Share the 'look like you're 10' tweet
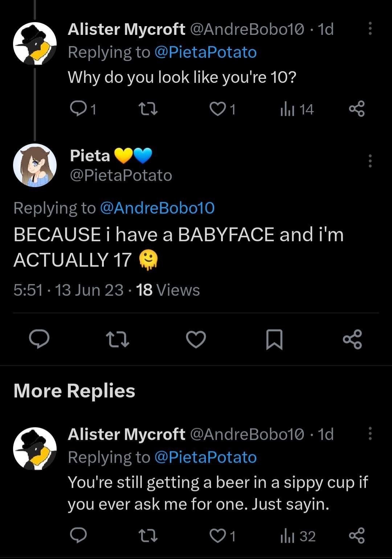 (356, 109)
